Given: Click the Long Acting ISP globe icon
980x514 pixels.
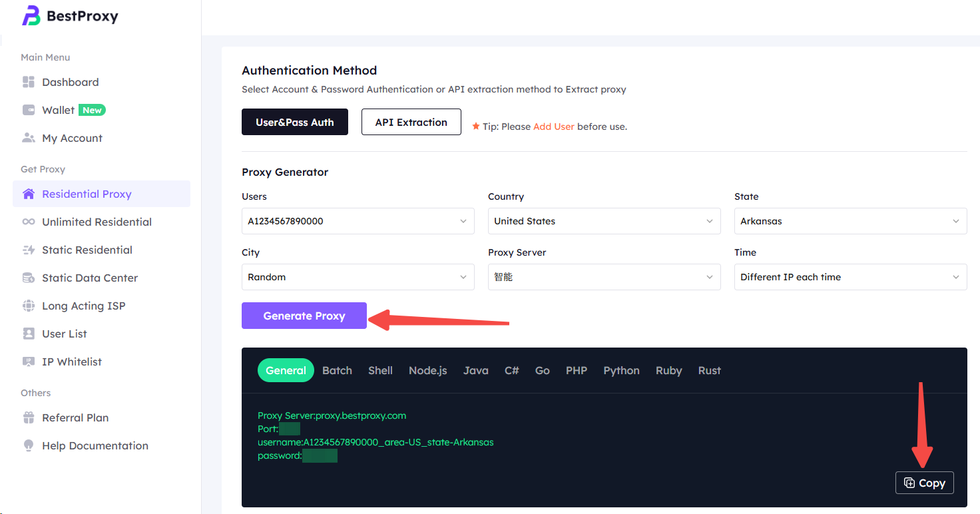Looking at the screenshot, I should [29, 306].
